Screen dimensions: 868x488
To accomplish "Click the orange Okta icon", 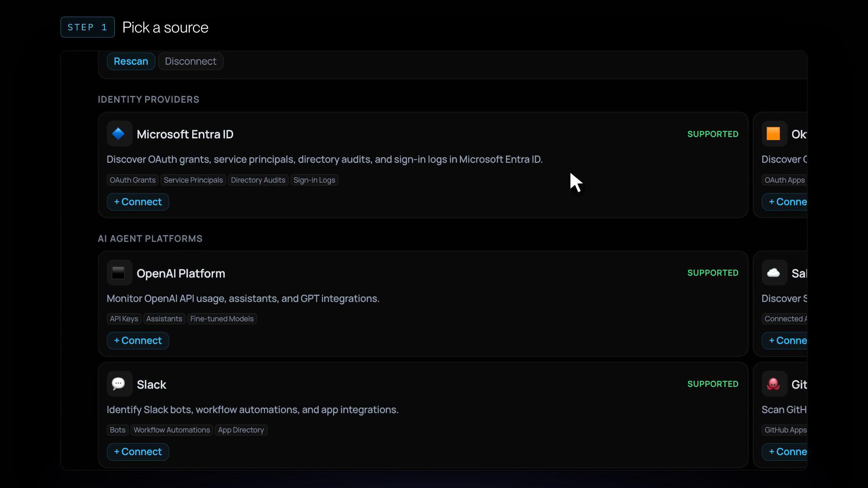I will 774,134.
